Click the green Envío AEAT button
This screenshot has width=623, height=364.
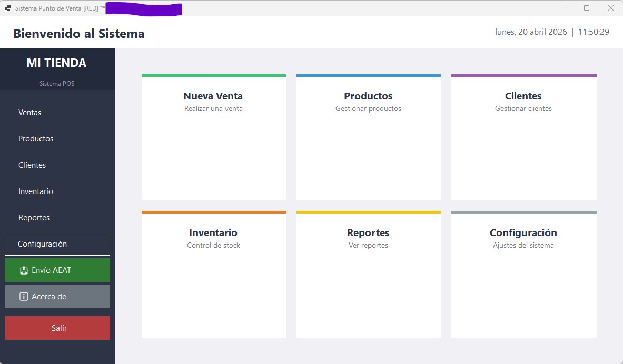[57, 270]
